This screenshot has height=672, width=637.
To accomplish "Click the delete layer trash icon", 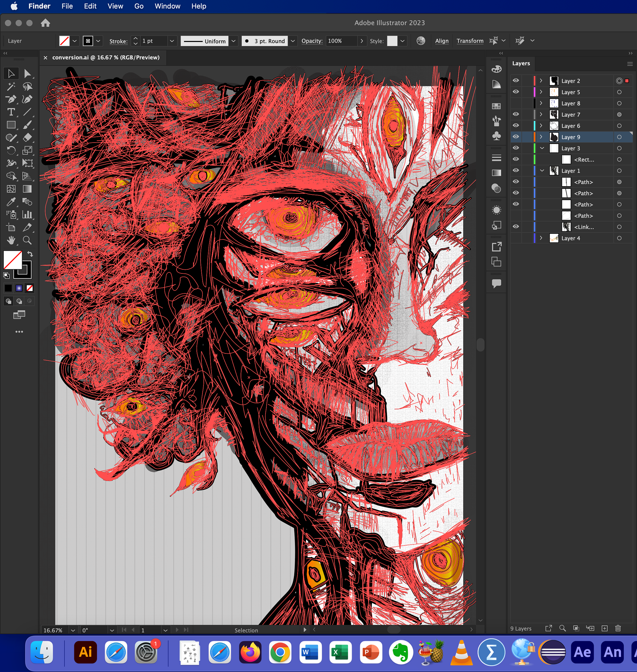I will (618, 628).
